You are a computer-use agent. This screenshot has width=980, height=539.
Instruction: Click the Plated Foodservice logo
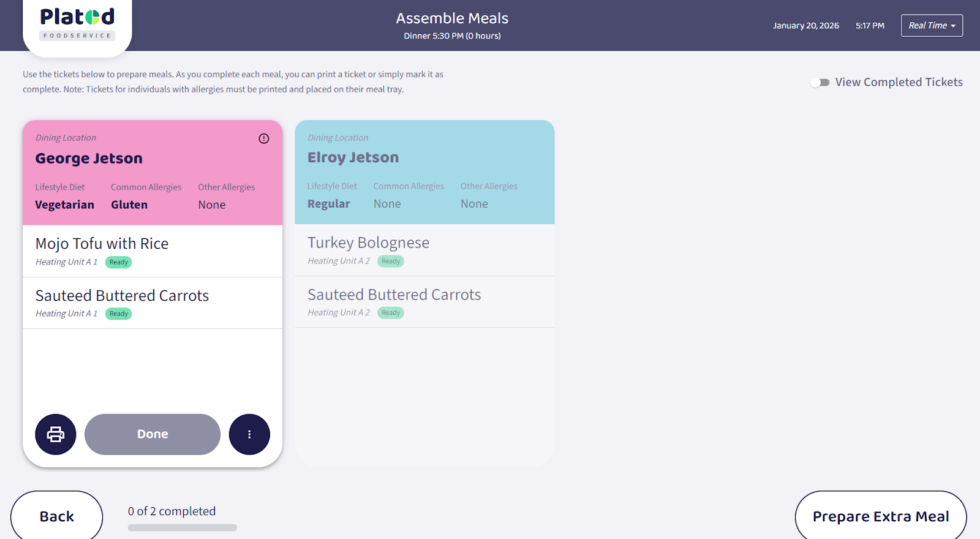[x=77, y=24]
